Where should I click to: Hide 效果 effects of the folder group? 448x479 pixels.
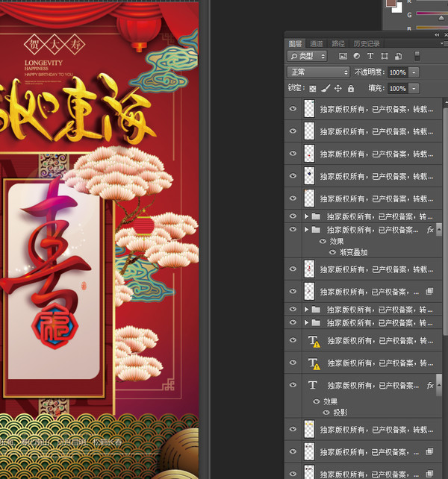click(323, 241)
